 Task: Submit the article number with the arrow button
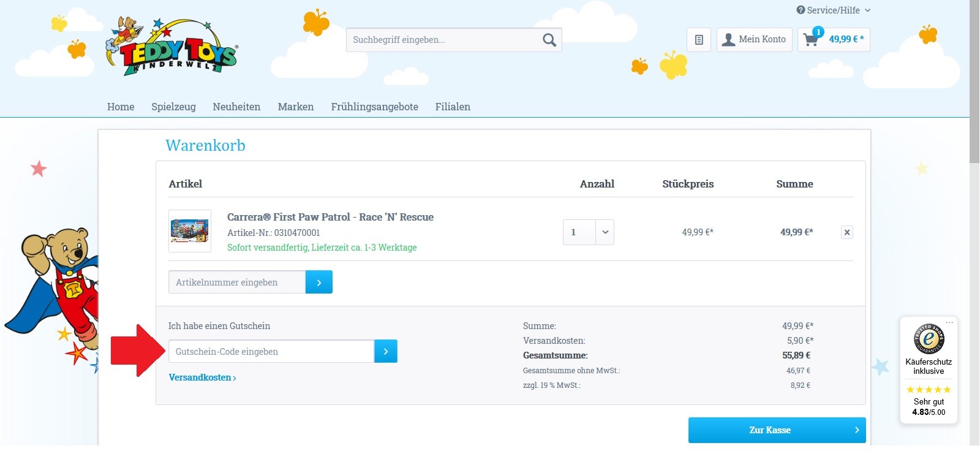pyautogui.click(x=319, y=282)
